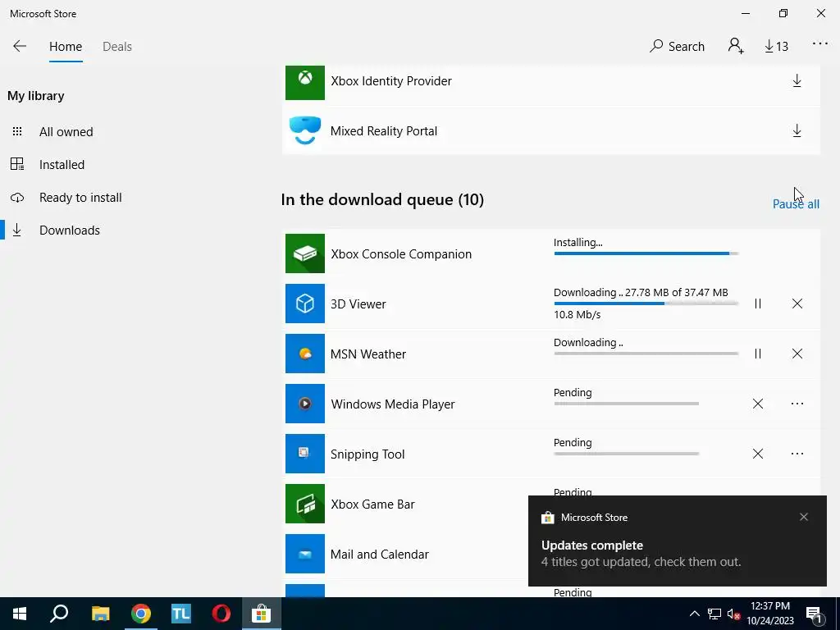Launch Google Chrome from taskbar
The width and height of the screenshot is (840, 630).
[141, 614]
